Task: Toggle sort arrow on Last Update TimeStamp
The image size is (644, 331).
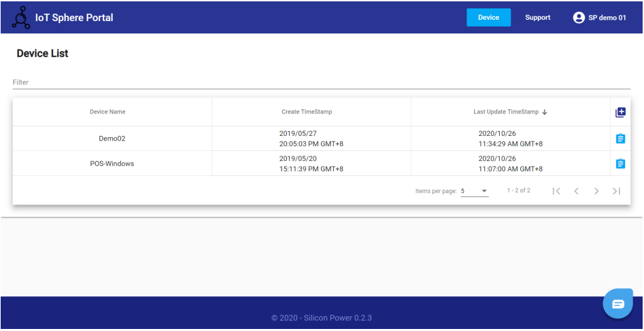Action: [545, 112]
